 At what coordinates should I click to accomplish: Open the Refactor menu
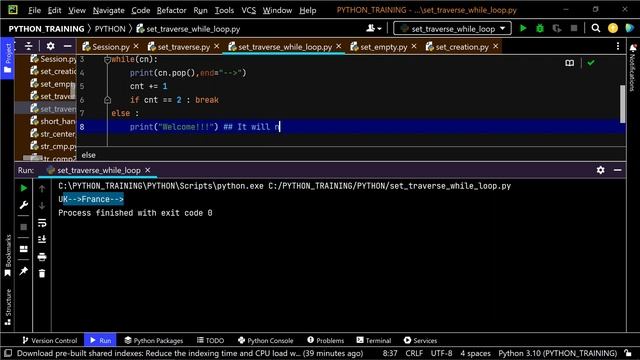[x=171, y=10]
